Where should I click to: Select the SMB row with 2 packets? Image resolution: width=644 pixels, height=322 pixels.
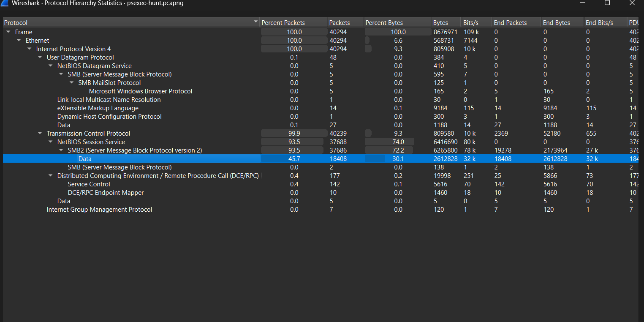(321, 167)
